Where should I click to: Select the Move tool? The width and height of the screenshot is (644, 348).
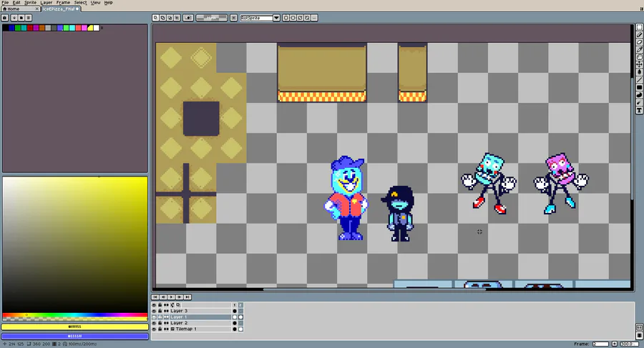pyautogui.click(x=640, y=64)
